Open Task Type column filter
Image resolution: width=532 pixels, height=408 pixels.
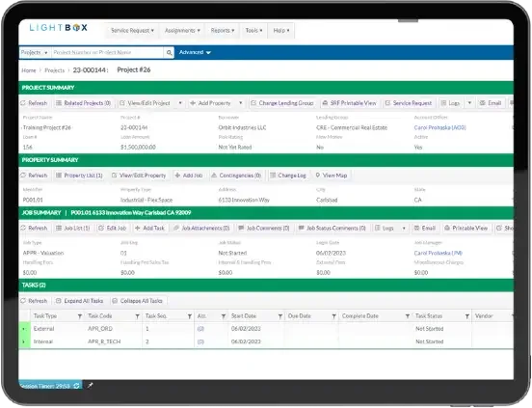[x=79, y=316]
